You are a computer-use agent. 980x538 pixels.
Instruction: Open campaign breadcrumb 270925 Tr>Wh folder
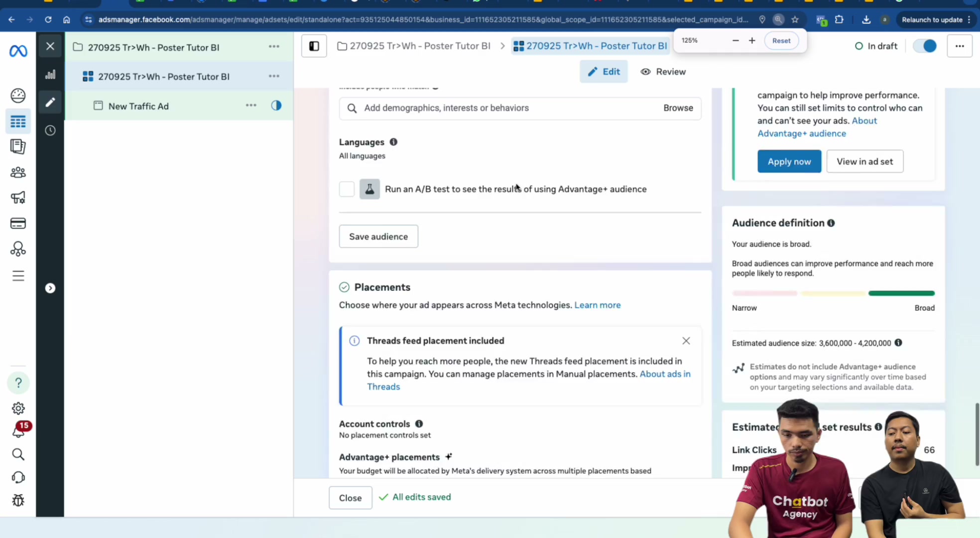[414, 46]
